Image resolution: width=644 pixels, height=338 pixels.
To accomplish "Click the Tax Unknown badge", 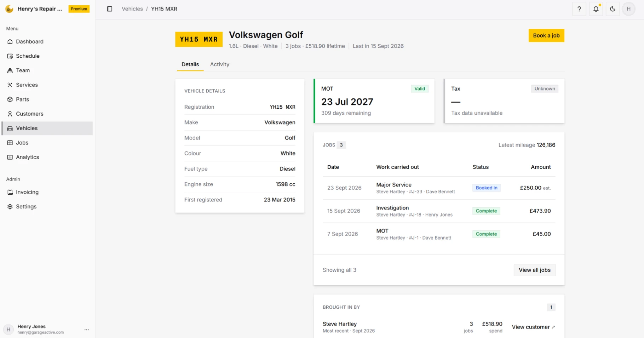I will click(x=545, y=89).
